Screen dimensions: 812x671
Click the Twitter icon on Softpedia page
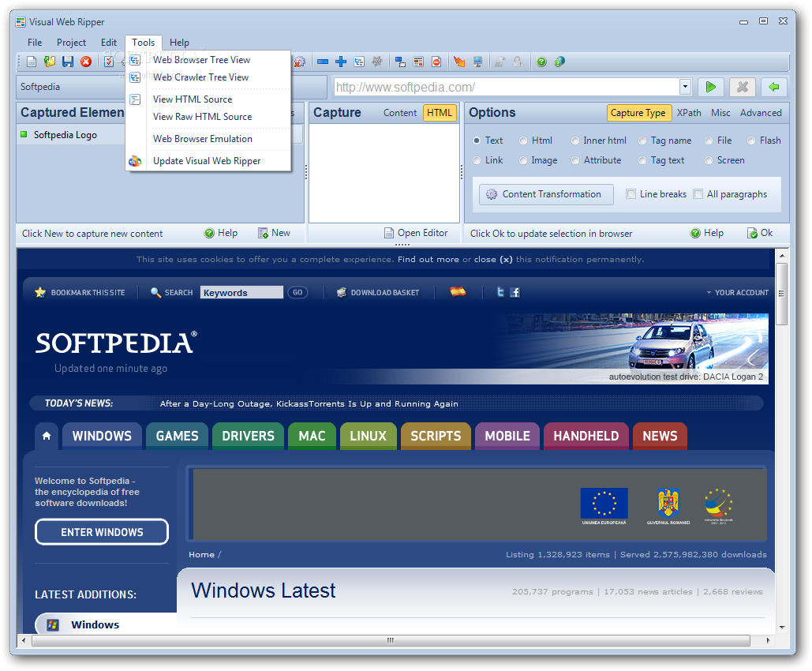point(500,292)
